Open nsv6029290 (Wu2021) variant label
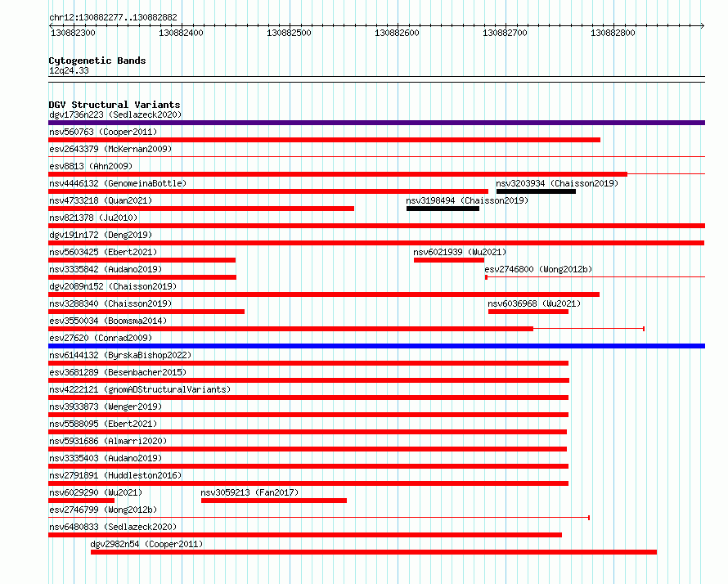This screenshot has width=728, height=584. click(x=96, y=492)
